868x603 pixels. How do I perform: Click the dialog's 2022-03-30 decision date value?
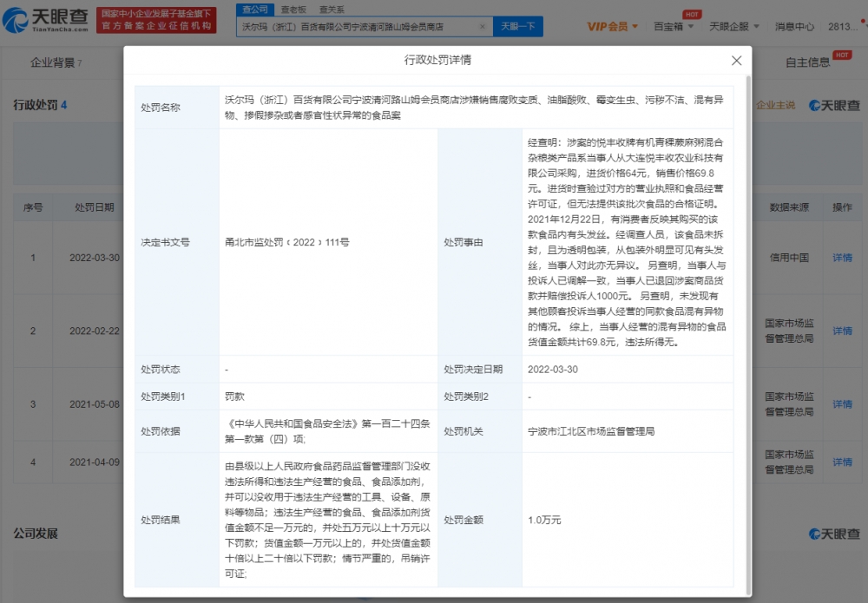[x=552, y=369]
